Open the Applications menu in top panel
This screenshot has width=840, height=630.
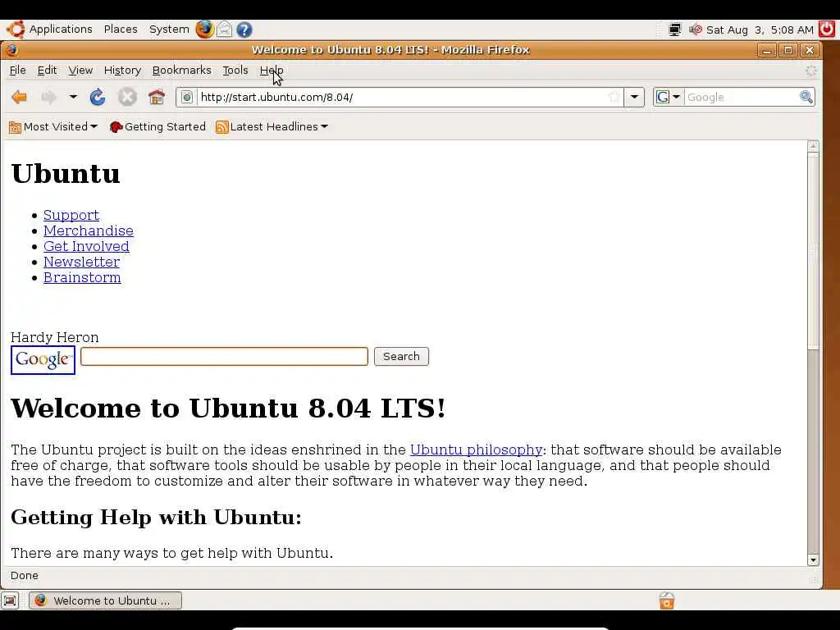tap(61, 30)
